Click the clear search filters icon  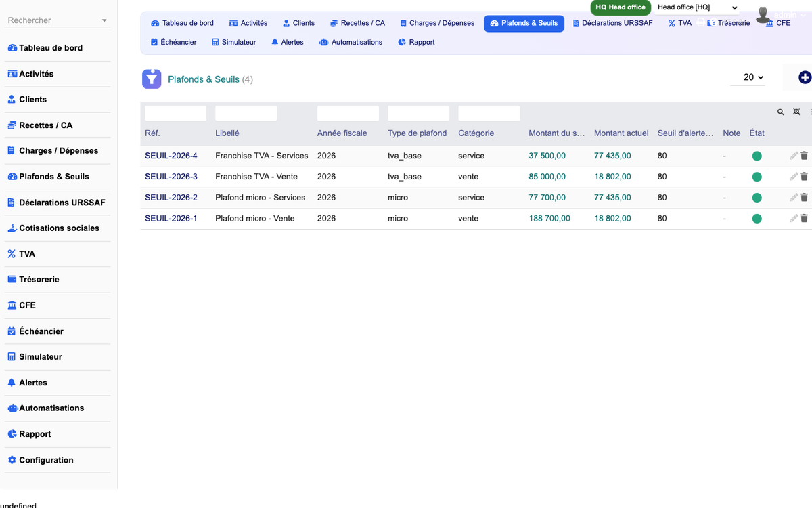(797, 112)
